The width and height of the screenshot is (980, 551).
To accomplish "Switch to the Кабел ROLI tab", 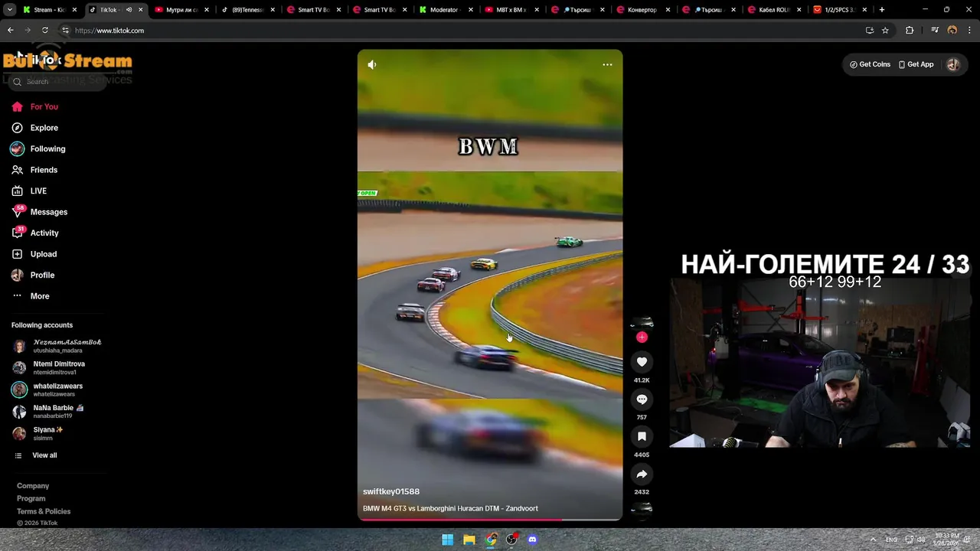I will (x=773, y=10).
